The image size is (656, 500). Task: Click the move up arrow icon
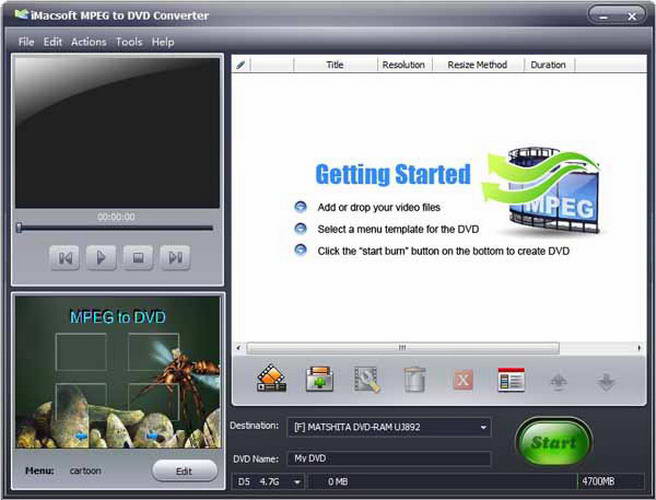click(x=559, y=382)
